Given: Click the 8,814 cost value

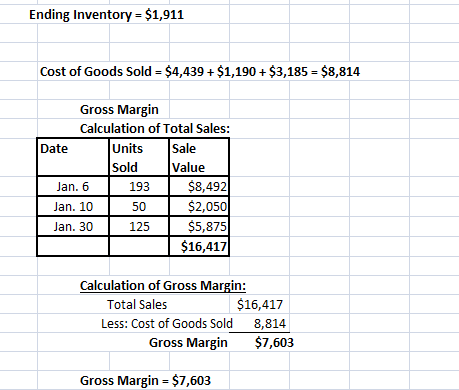Looking at the screenshot, I should [x=270, y=324].
